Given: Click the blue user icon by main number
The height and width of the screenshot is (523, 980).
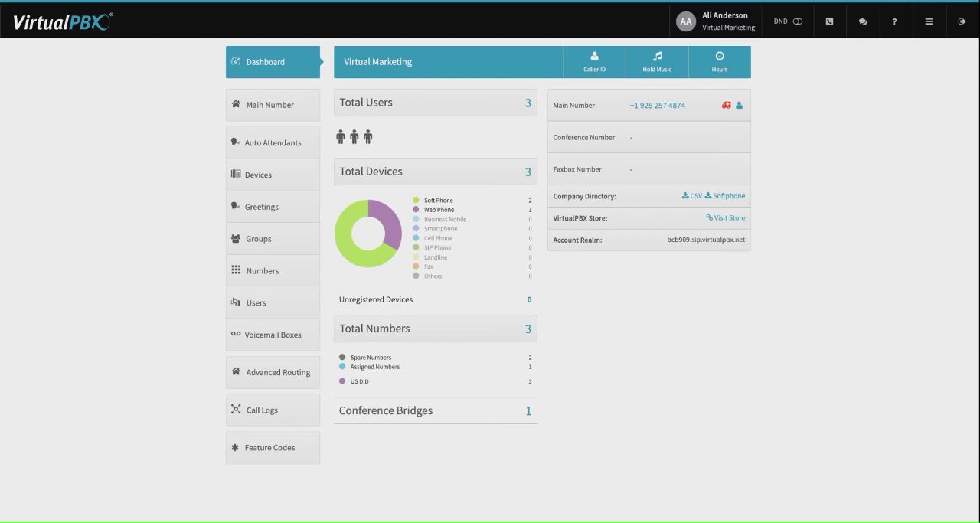Looking at the screenshot, I should coord(739,106).
